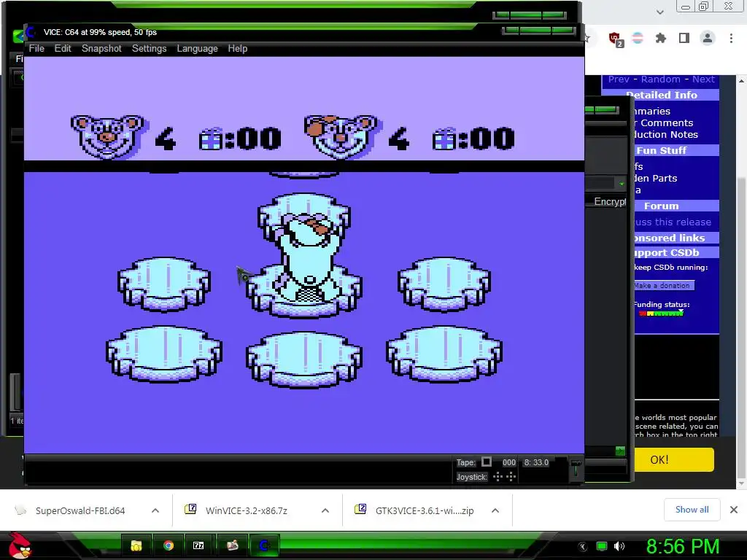This screenshot has height=560, width=747.
Task: Click the right player gift box icon
Action: coord(444,139)
